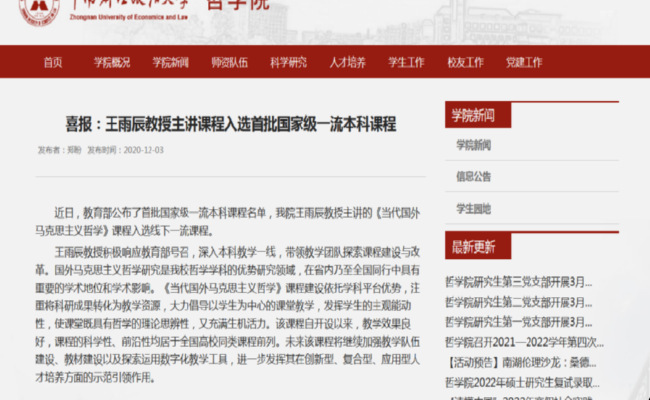Screen dimensions: 650x400
Task: Go to 学院新闻 in the navigation bar
Action: pos(170,62)
